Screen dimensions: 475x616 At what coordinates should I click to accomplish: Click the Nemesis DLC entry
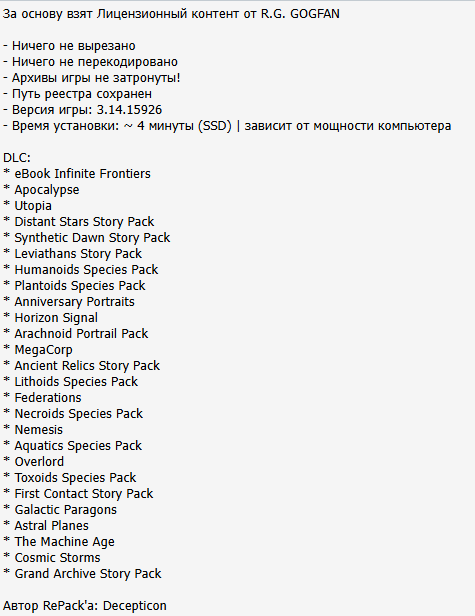pyautogui.click(x=39, y=430)
